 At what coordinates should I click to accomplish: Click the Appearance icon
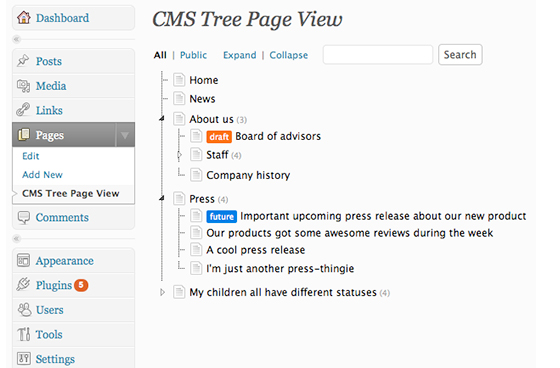[x=24, y=260]
